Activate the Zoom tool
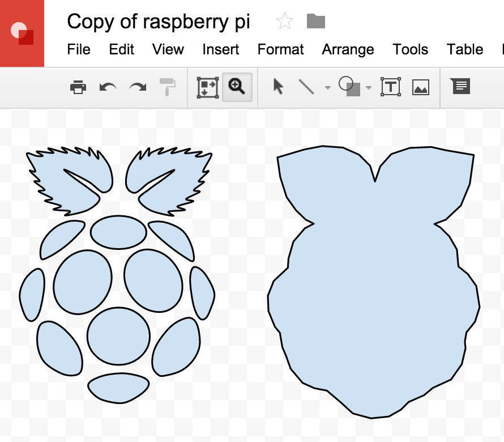 click(x=237, y=87)
